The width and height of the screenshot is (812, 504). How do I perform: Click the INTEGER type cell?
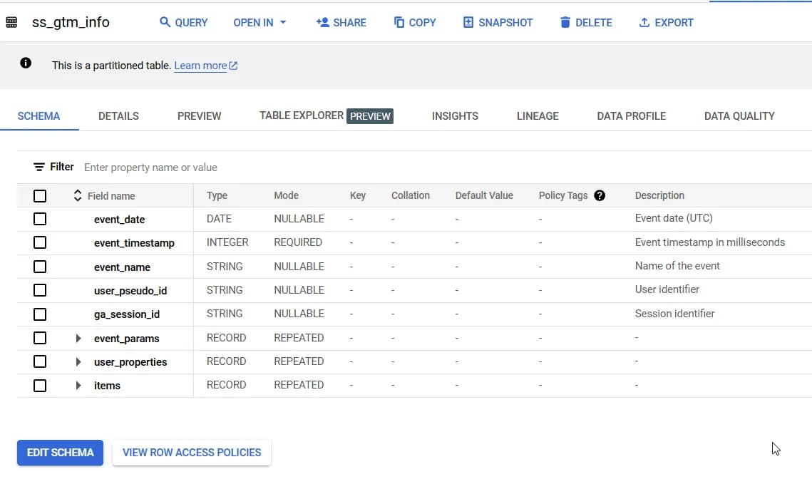pos(227,242)
